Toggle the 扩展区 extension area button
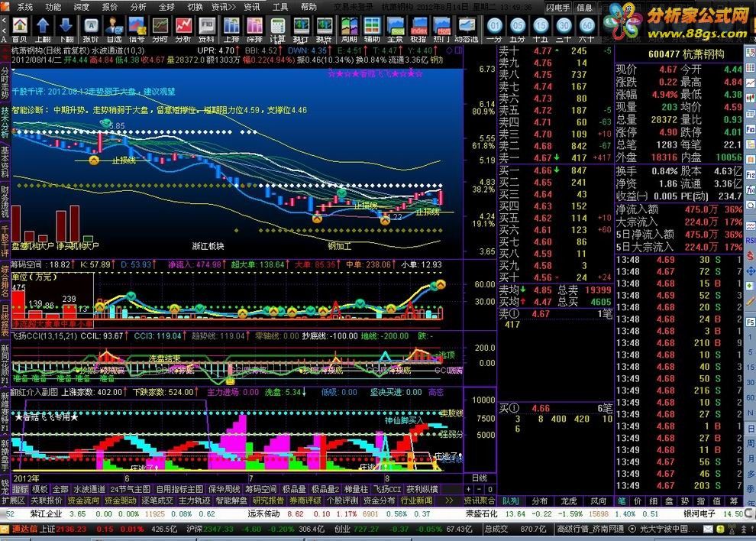 [14, 501]
